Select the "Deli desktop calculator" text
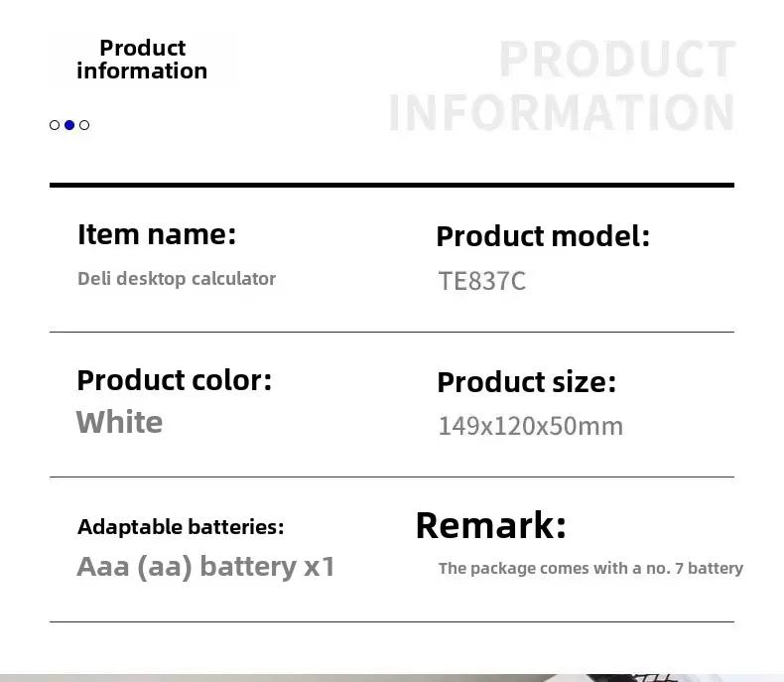 [177, 279]
